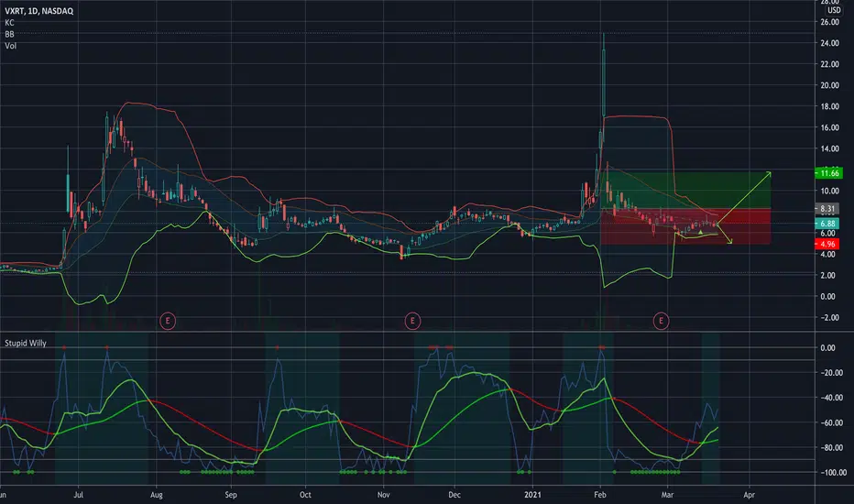Select the green profit zone of the long position
Screen dimensions: 854x504
(685, 191)
